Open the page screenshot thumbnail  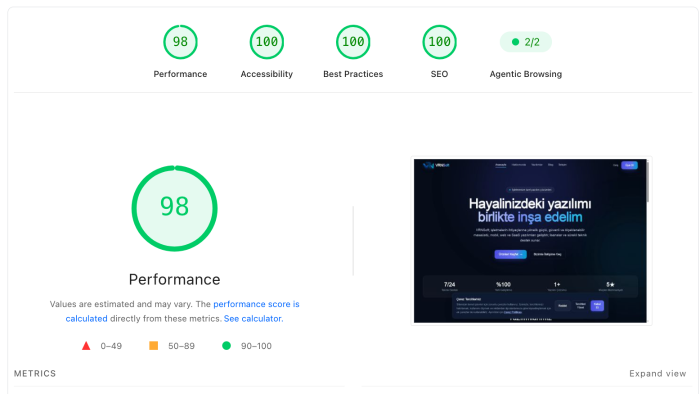click(531, 241)
